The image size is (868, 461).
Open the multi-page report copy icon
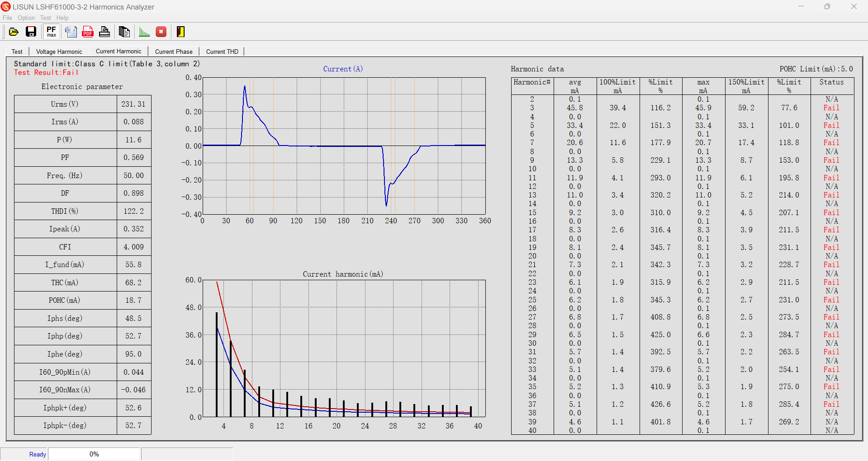124,32
